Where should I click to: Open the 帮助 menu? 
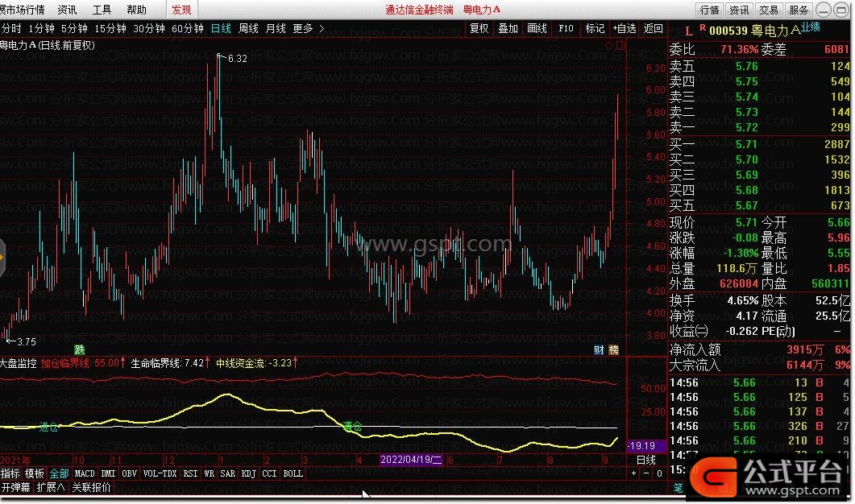tap(136, 10)
